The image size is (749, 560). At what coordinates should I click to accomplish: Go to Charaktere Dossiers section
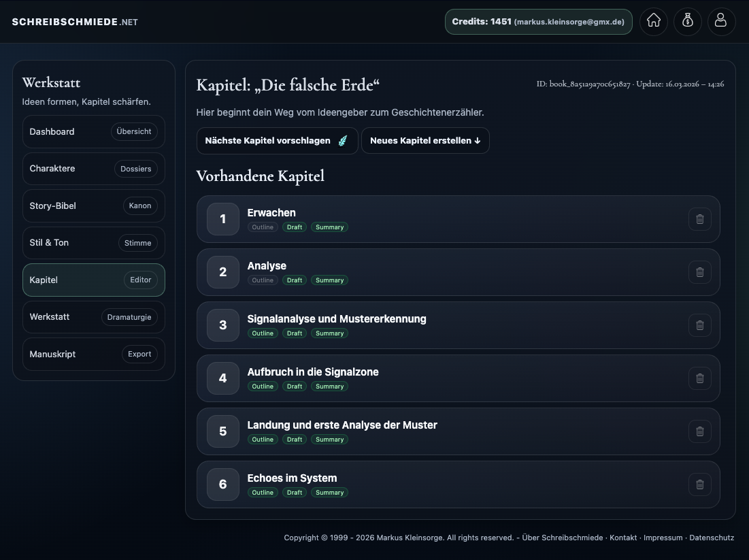(x=94, y=169)
